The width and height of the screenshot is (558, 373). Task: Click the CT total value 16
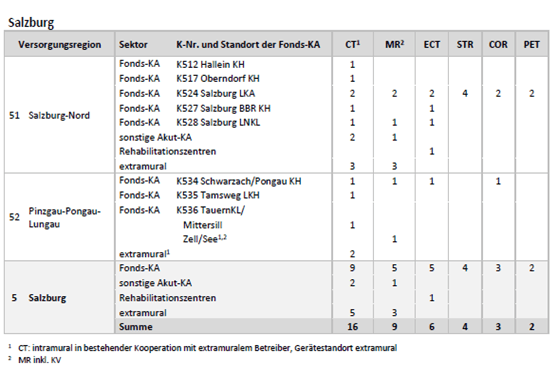point(352,327)
